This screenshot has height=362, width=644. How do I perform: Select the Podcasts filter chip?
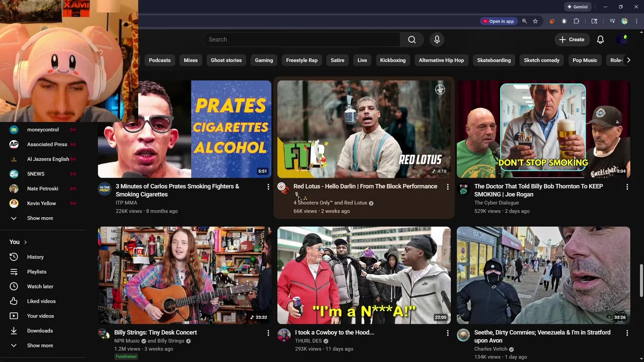point(159,60)
